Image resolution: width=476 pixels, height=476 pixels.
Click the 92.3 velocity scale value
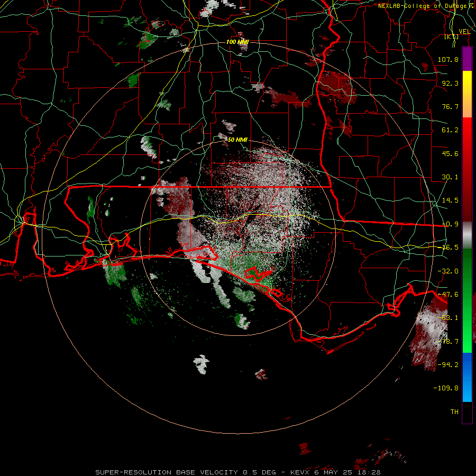coord(450,83)
